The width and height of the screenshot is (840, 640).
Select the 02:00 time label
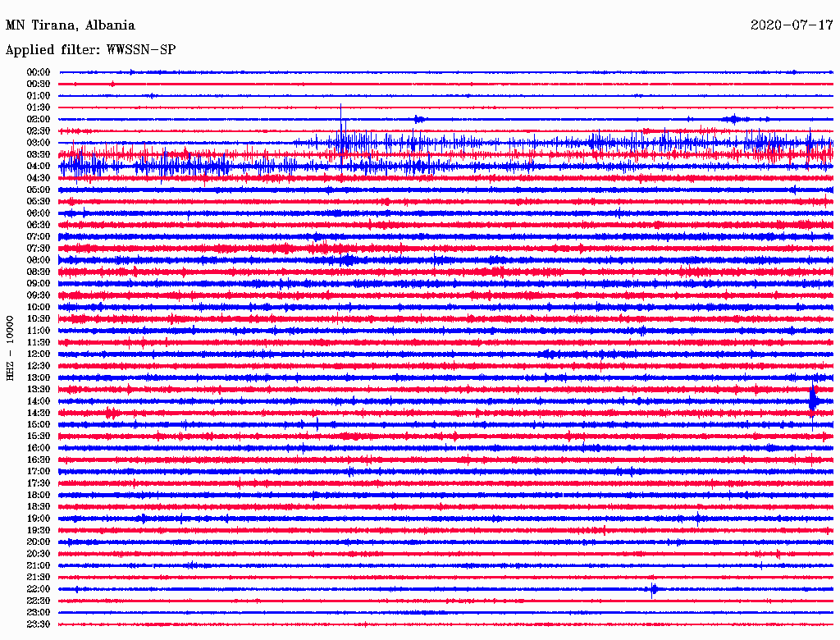click(39, 119)
